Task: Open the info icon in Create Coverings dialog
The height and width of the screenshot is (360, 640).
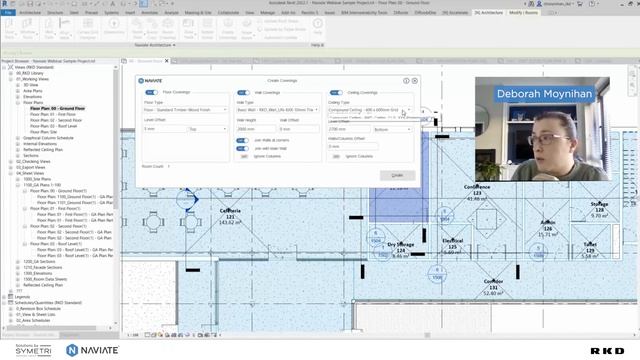Action: tap(406, 81)
